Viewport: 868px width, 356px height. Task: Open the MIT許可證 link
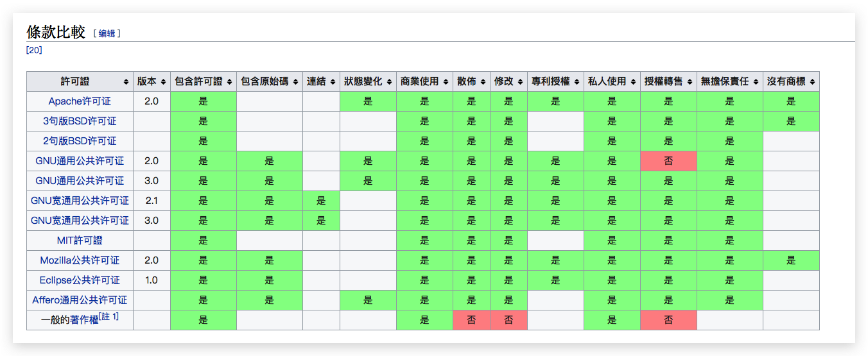click(x=80, y=241)
